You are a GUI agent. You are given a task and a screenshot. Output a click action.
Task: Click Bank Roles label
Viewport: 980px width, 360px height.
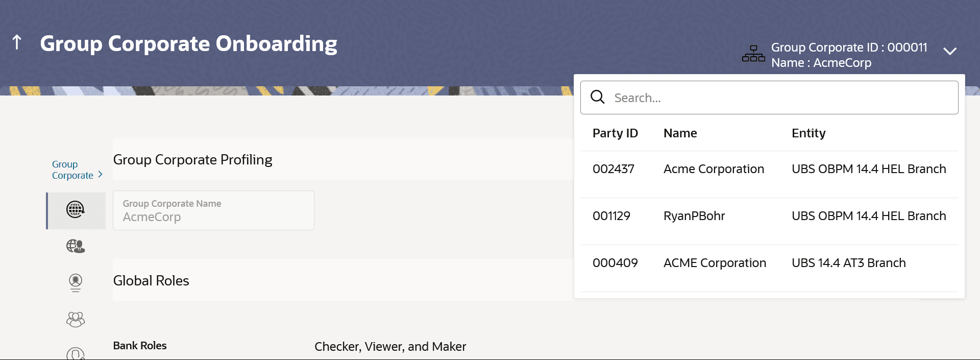pos(140,346)
